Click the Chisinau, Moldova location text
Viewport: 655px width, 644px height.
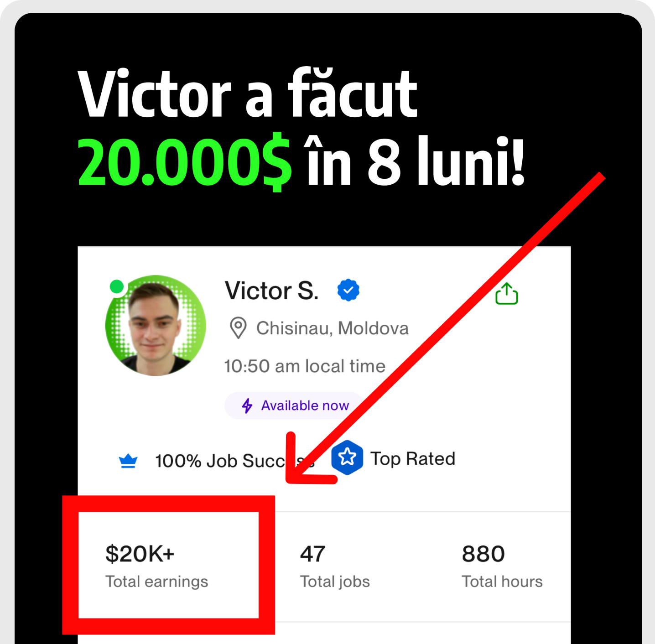point(332,328)
